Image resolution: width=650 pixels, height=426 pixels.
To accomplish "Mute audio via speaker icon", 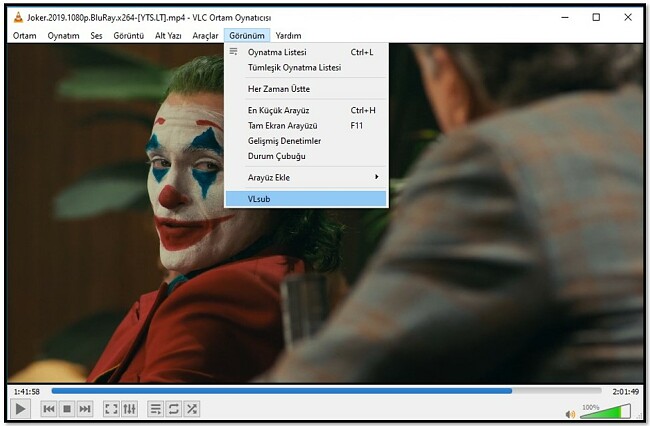I will point(570,414).
